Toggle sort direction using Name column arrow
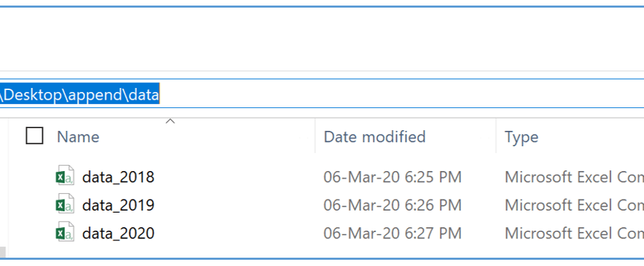This screenshot has width=644, height=266. coord(170,121)
